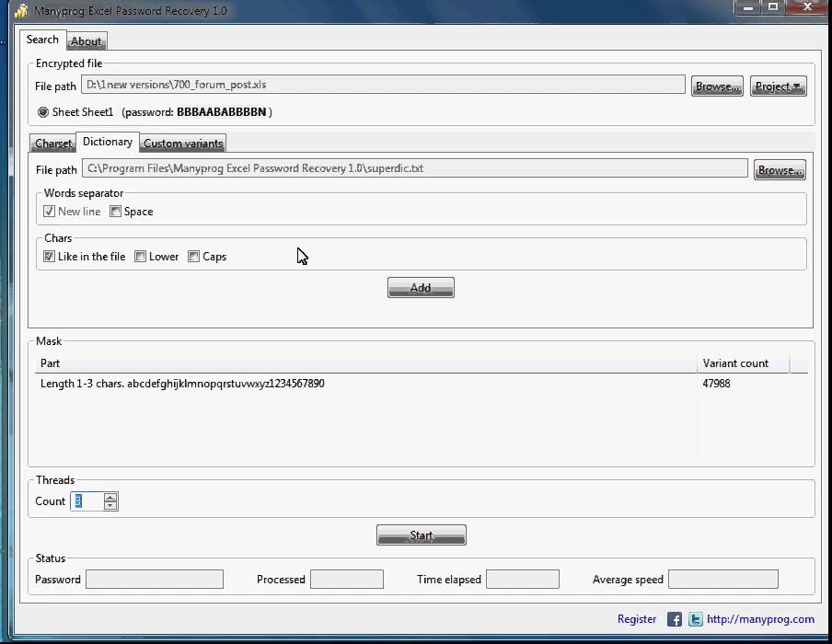Select the Sheet1 radio button
The image size is (832, 644).
click(43, 112)
